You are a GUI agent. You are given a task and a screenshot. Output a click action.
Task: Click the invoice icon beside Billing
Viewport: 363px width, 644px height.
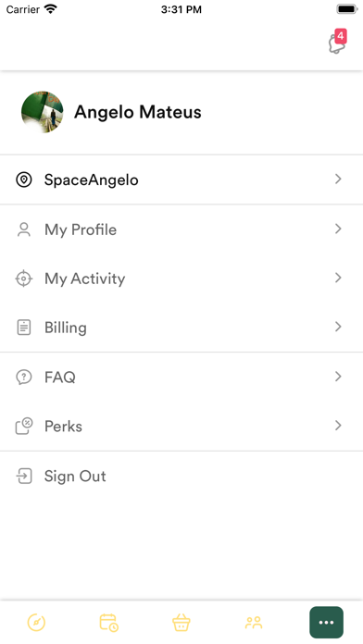24,328
